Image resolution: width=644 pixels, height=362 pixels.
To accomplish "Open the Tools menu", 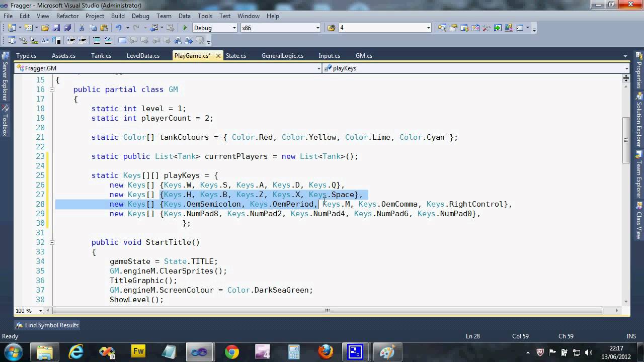I will [x=205, y=16].
